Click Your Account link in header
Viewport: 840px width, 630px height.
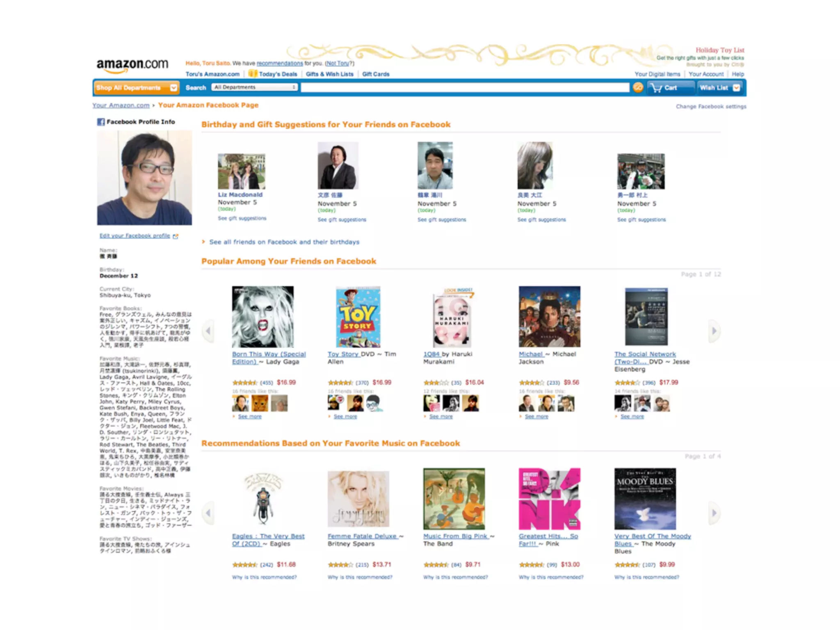tap(706, 74)
